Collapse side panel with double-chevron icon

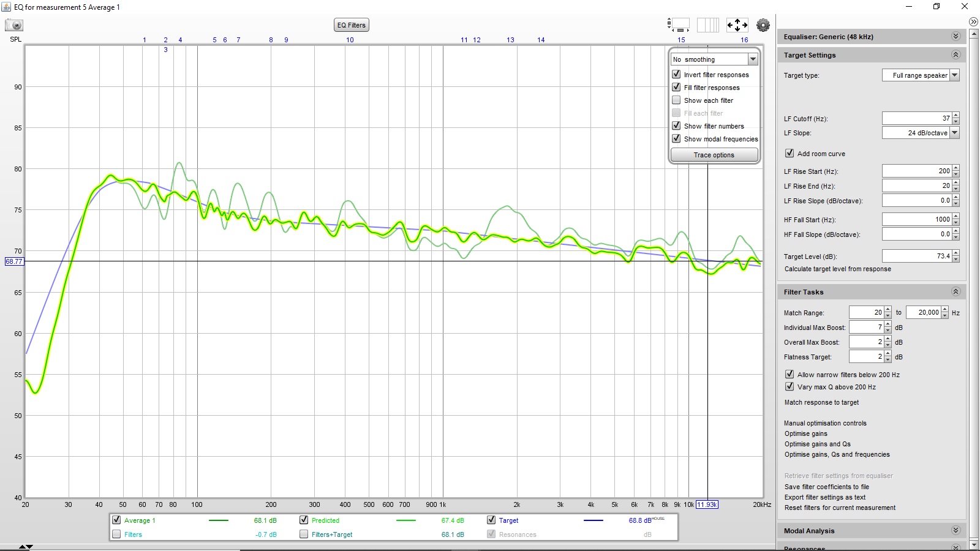973,21
